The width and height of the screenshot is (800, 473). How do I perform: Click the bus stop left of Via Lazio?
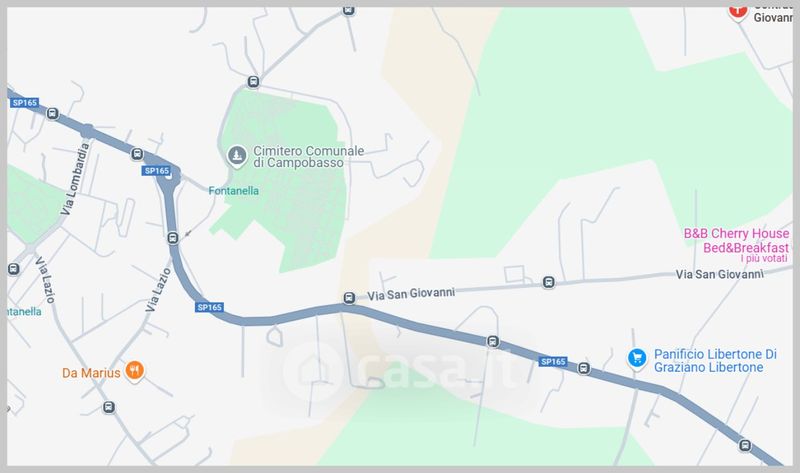(x=14, y=268)
